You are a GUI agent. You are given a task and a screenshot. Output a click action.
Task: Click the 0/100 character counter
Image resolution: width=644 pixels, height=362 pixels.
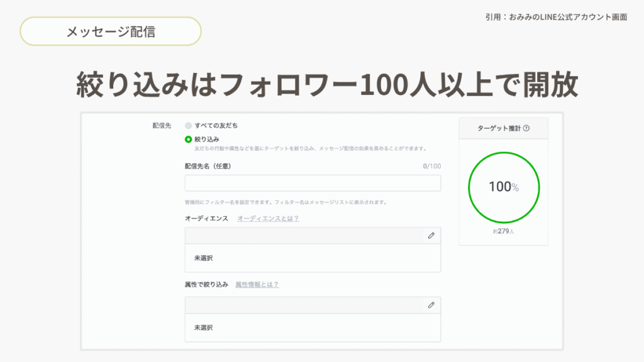431,167
